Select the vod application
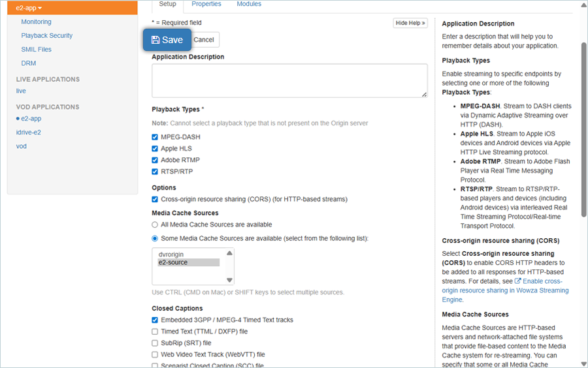The height and width of the screenshot is (368, 588). coord(22,146)
